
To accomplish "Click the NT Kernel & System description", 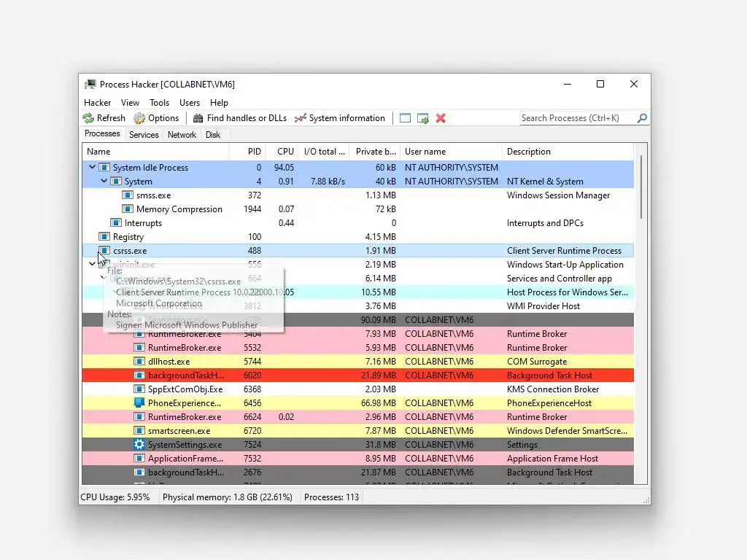I will click(545, 182).
